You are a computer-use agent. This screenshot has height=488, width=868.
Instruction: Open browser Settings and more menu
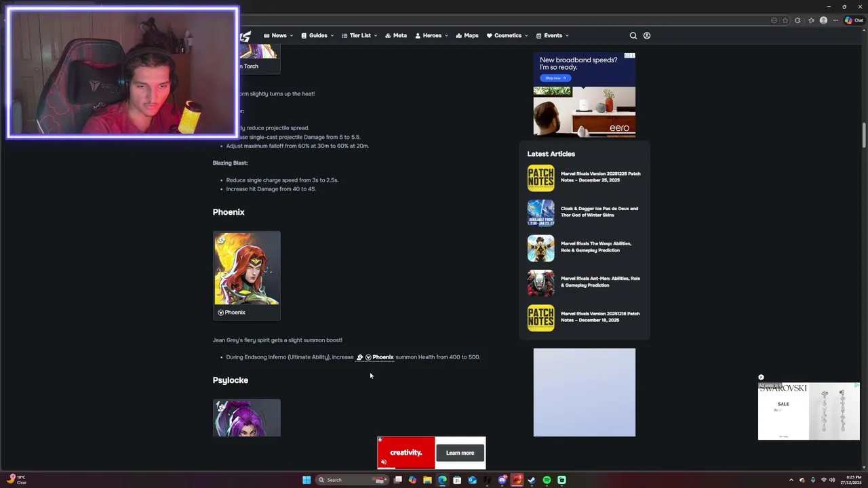click(835, 20)
